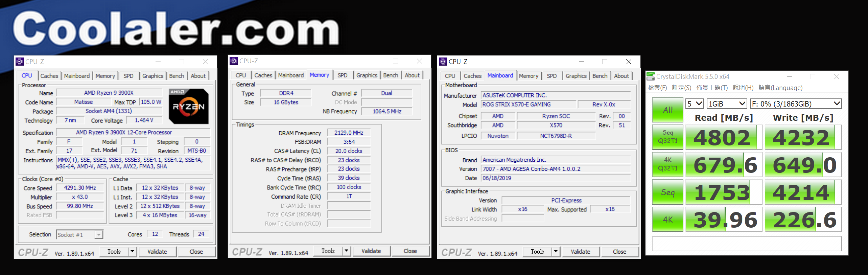
Task: Click the Tools button in the CPU window
Action: coord(114,252)
